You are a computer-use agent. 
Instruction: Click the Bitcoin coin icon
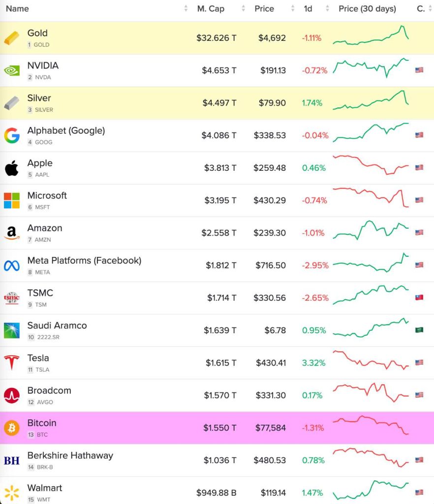pos(12,428)
